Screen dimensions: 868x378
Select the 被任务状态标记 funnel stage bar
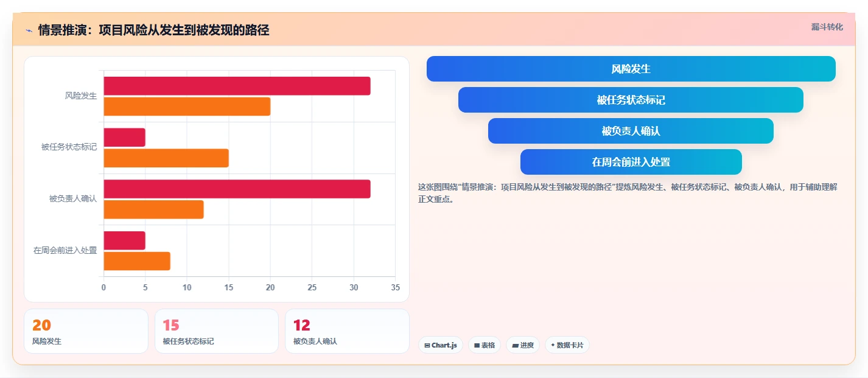coord(631,100)
